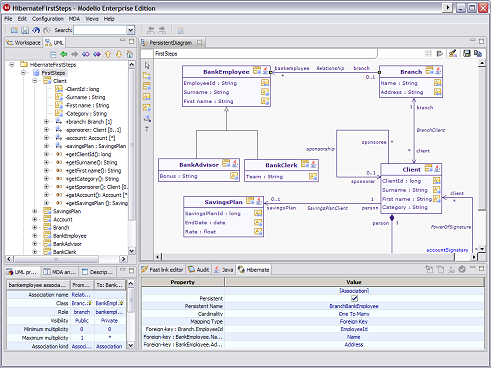Click the BankClerk class title in diagram

[281, 165]
